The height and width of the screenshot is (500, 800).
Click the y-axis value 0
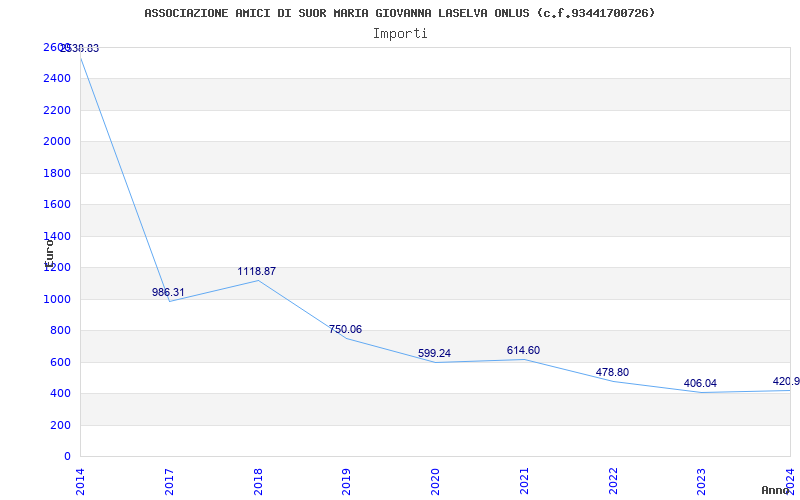coord(67,457)
